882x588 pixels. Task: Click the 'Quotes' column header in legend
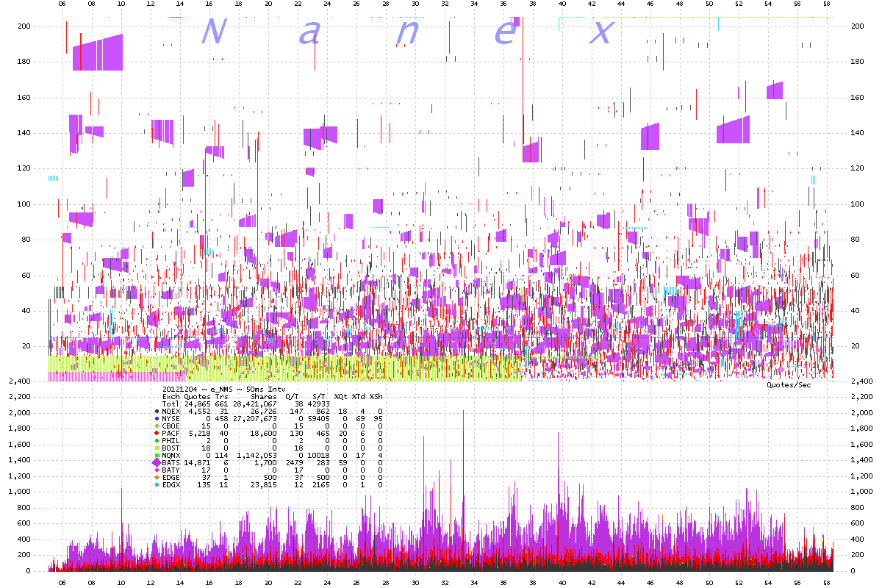click(197, 396)
